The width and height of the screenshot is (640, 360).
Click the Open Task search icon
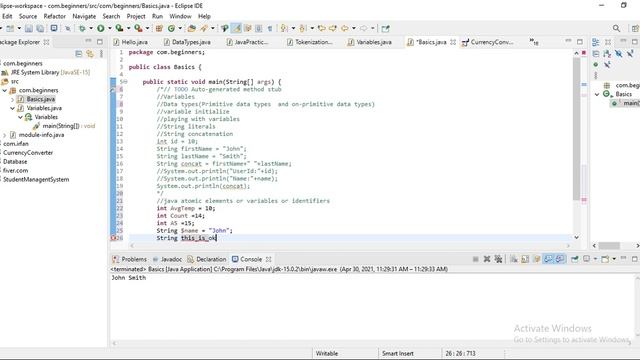(x=204, y=29)
